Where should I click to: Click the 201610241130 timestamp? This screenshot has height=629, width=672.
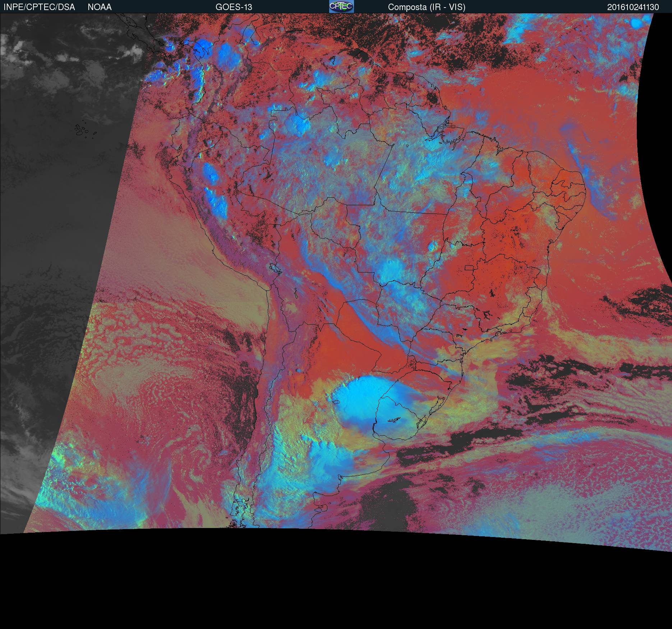click(x=633, y=7)
